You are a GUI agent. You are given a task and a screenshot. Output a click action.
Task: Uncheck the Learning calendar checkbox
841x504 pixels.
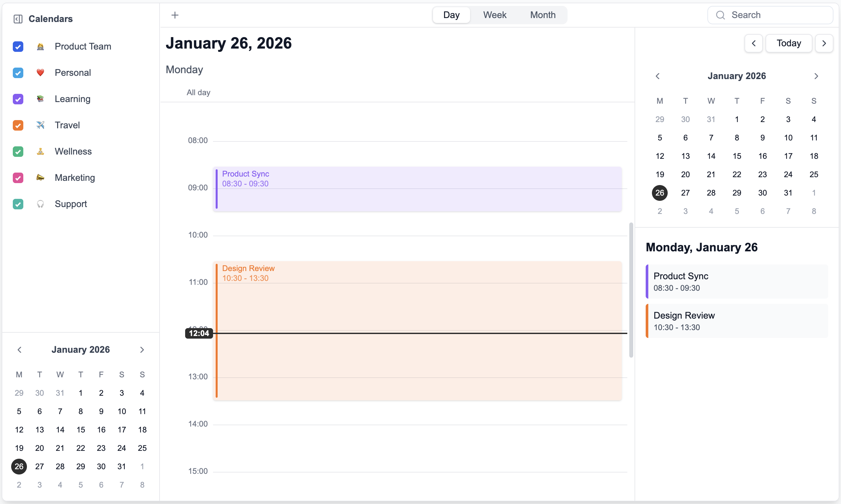click(18, 99)
